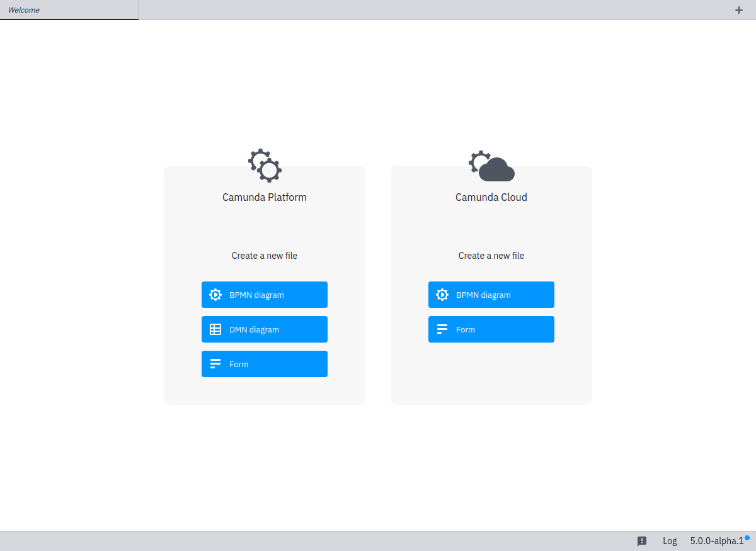Select the Welcome tab
756x551 pixels.
(69, 10)
